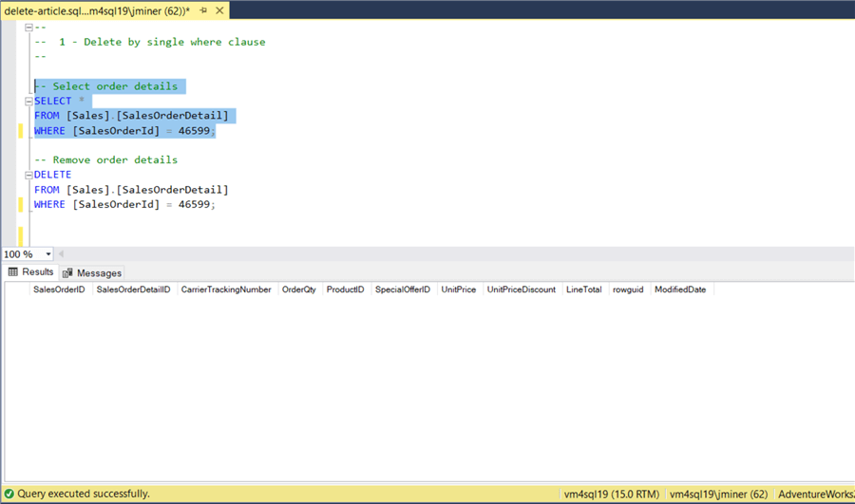Screen dimensions: 855x504
Task: Click the DELETE keyword in the editor
Action: (53, 175)
